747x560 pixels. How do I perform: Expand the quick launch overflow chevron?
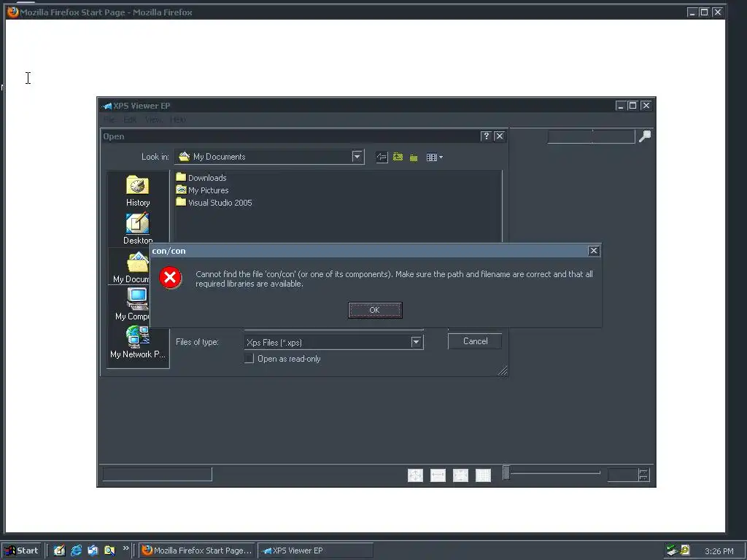pos(125,548)
